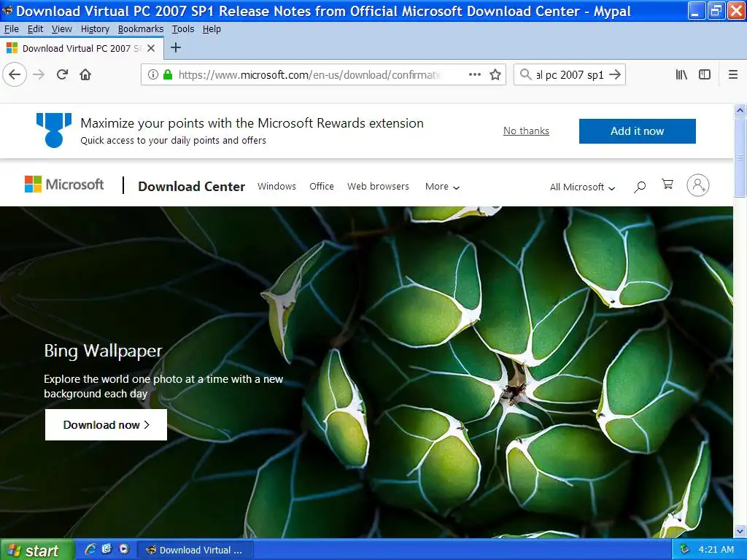Open the View menu
The image size is (747, 560).
tap(62, 29)
